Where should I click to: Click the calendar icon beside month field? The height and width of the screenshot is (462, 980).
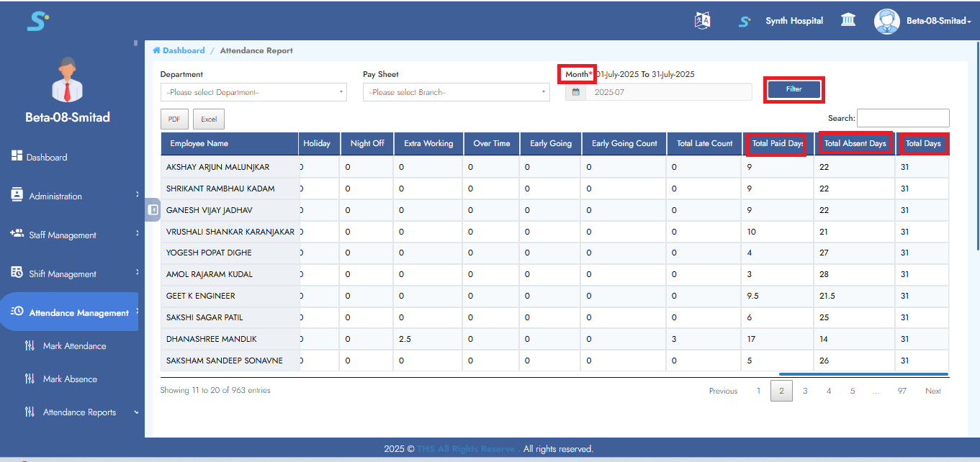[x=575, y=92]
